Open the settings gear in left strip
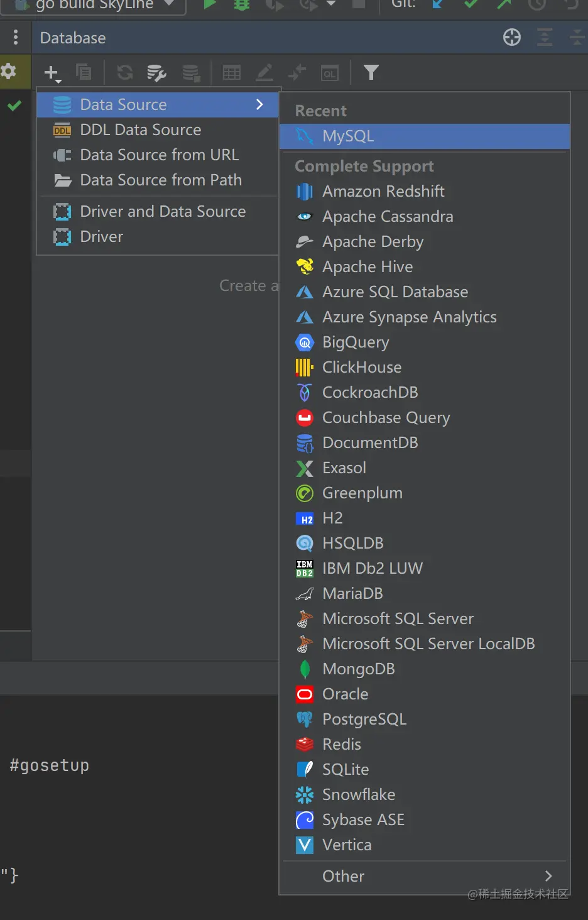588x920 pixels. point(8,71)
